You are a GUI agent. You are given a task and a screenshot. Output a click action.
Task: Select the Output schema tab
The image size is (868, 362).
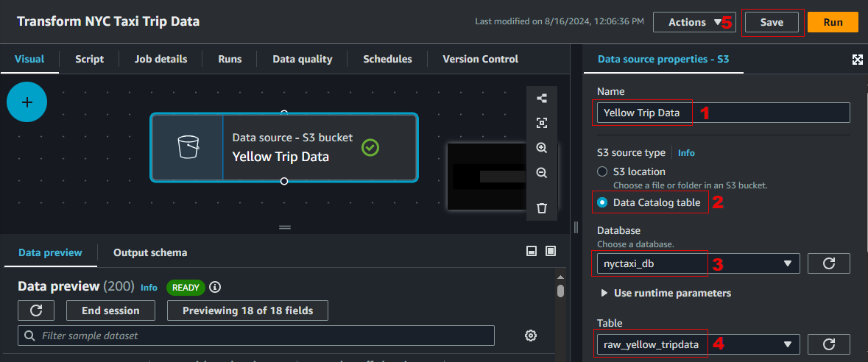(x=150, y=252)
